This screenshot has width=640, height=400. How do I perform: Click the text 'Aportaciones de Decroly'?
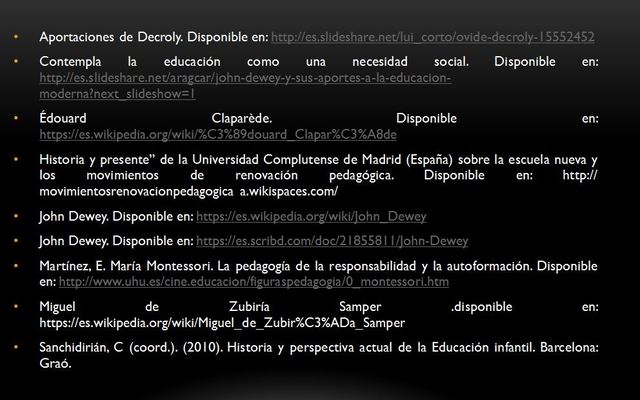[111, 37]
